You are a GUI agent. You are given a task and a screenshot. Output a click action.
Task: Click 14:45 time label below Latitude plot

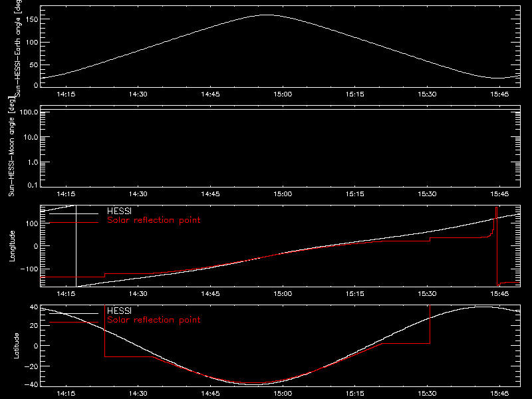coord(210,394)
